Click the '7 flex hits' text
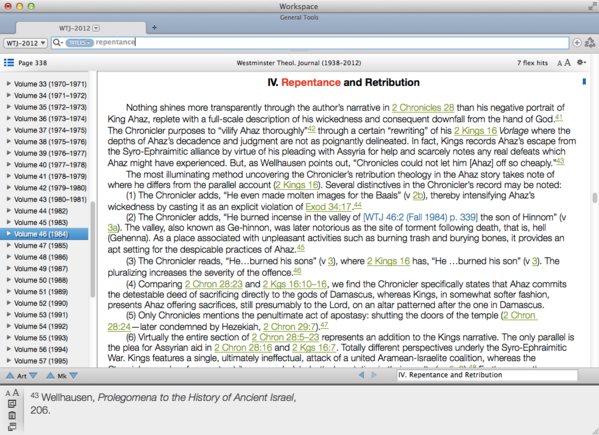599x435 pixels. coord(533,63)
